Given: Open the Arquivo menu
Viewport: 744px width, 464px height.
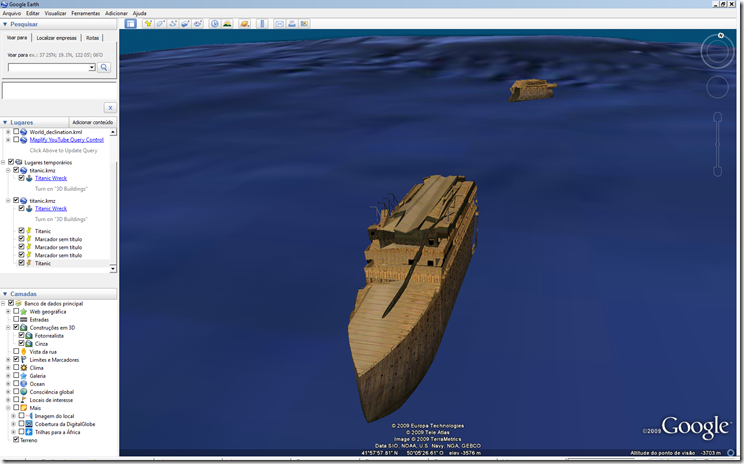Looking at the screenshot, I should [12, 13].
